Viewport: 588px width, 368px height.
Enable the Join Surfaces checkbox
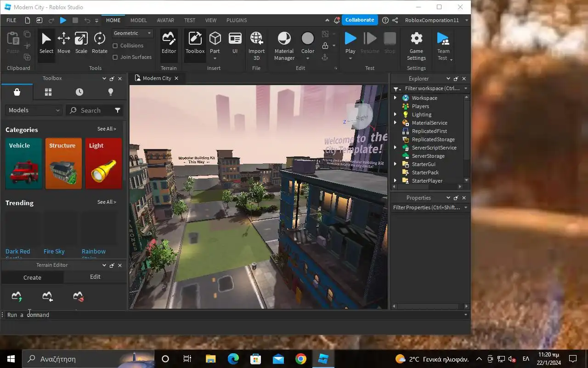[x=115, y=57]
